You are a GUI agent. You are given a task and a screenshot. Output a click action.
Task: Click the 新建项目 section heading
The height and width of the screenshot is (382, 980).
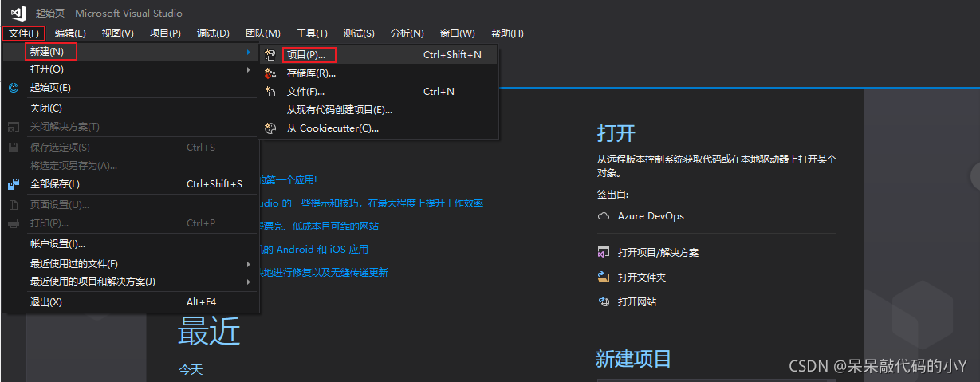[x=633, y=359]
